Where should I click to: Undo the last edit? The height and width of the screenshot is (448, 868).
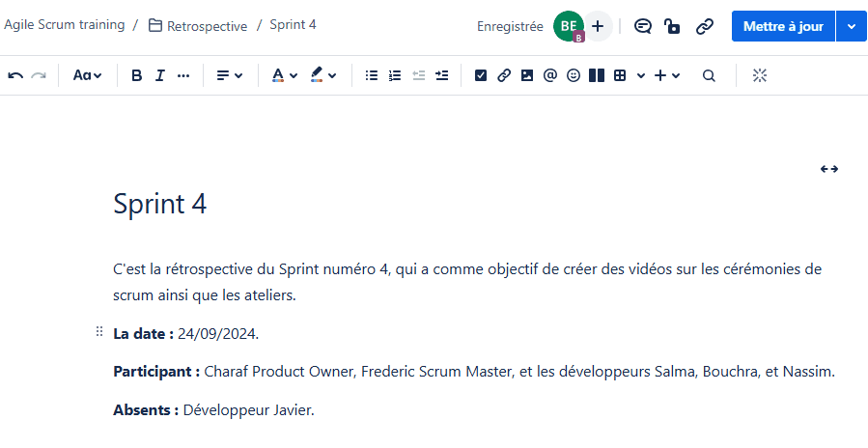15,76
